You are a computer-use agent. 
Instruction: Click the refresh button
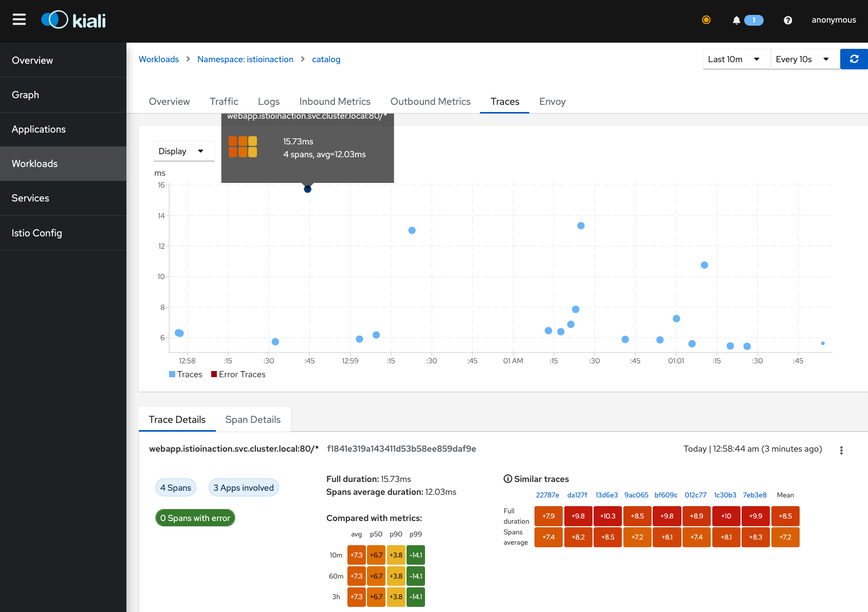(854, 59)
